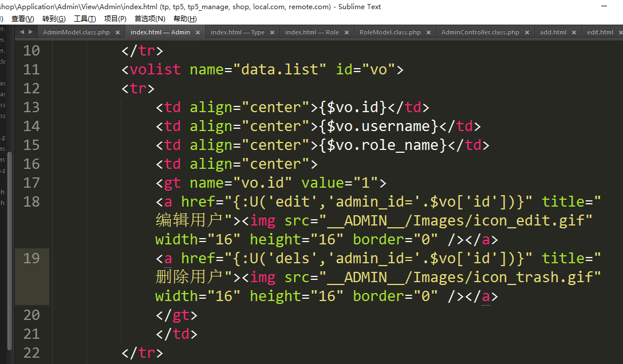
Task: Switch to the AdminModel.class.php tab
Action: click(76, 33)
